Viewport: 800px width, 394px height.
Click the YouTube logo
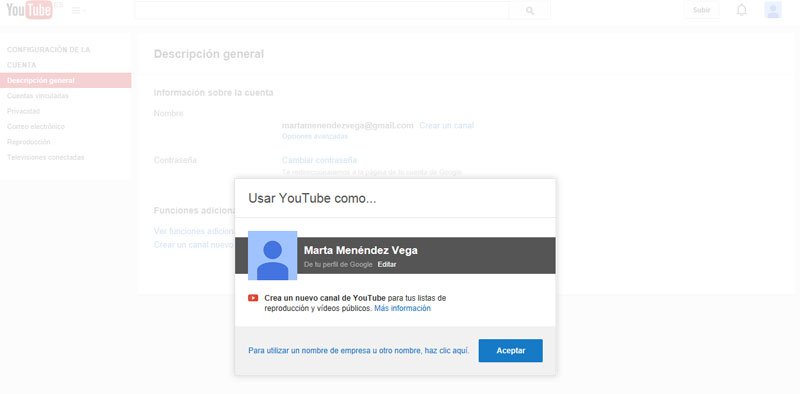[x=30, y=10]
